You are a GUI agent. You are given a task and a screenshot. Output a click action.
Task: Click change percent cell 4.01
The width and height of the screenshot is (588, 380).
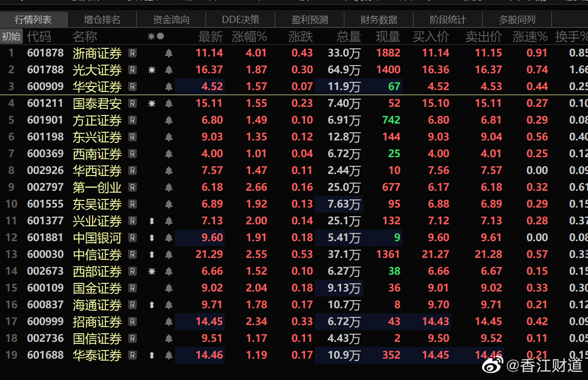(x=256, y=53)
